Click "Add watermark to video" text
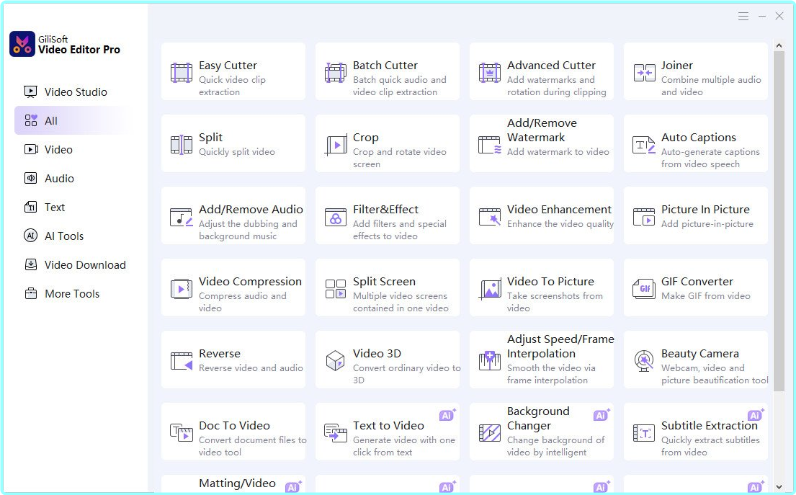796x495 pixels. click(x=558, y=152)
